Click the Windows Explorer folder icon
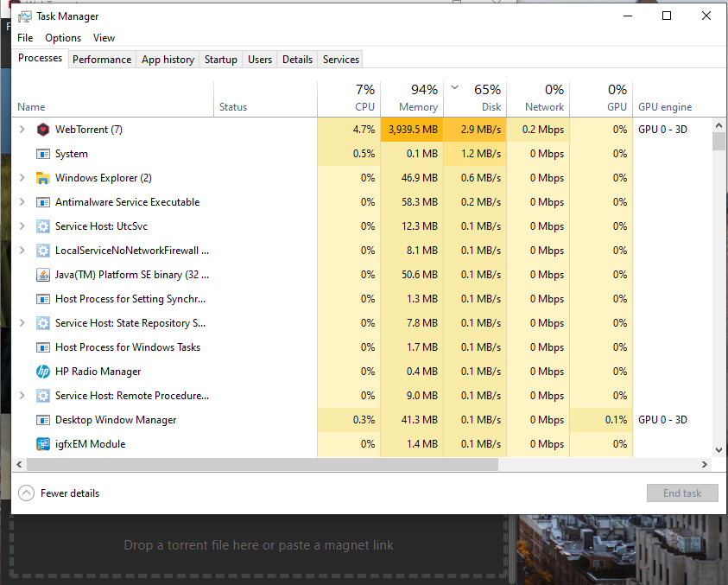Image resolution: width=728 pixels, height=585 pixels. [42, 178]
